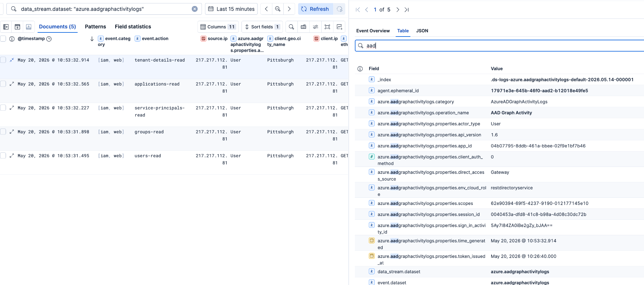Open the event.action column header menu

(x=155, y=39)
